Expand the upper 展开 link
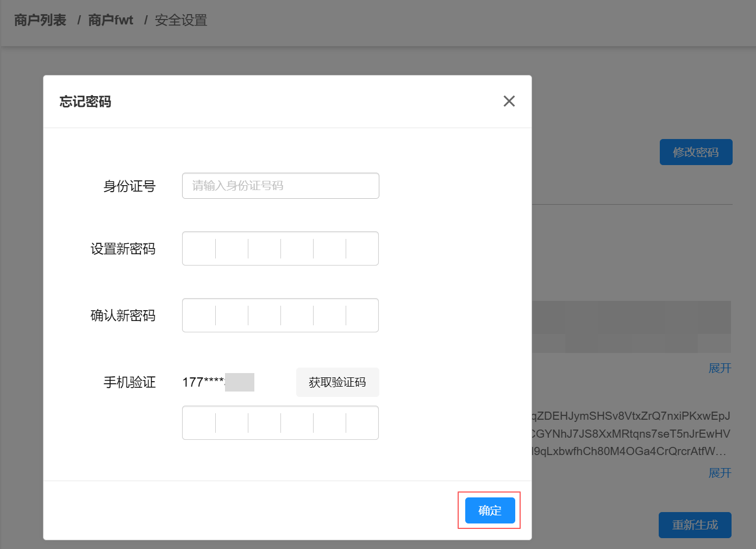Screen dimensions: 756x549 point(719,368)
